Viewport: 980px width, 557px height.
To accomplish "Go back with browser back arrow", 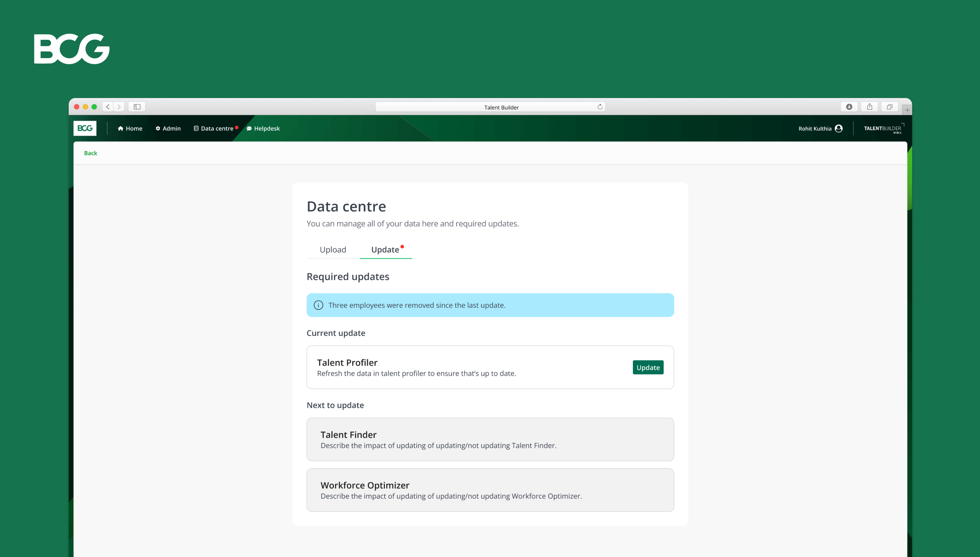I will pyautogui.click(x=108, y=107).
